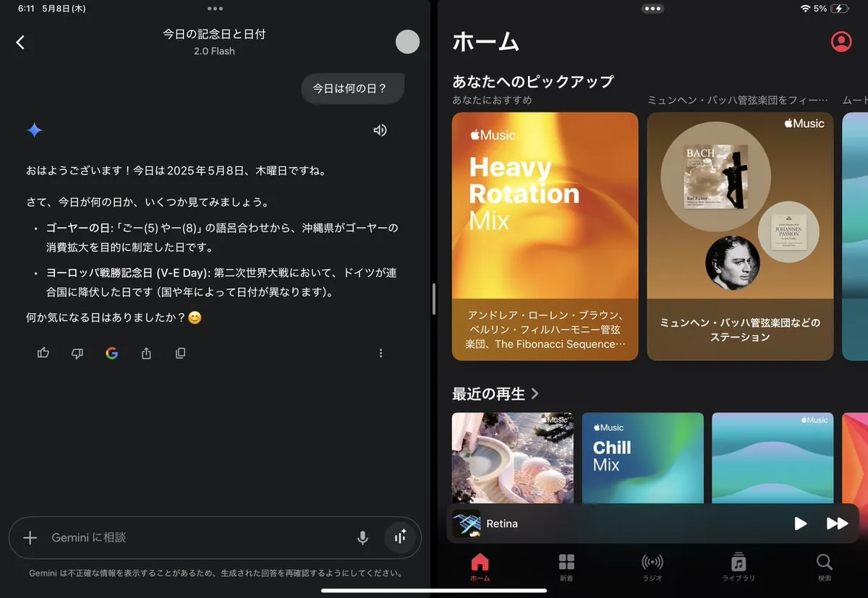
Task: Copy the Gemini response text
Action: pyautogui.click(x=180, y=353)
